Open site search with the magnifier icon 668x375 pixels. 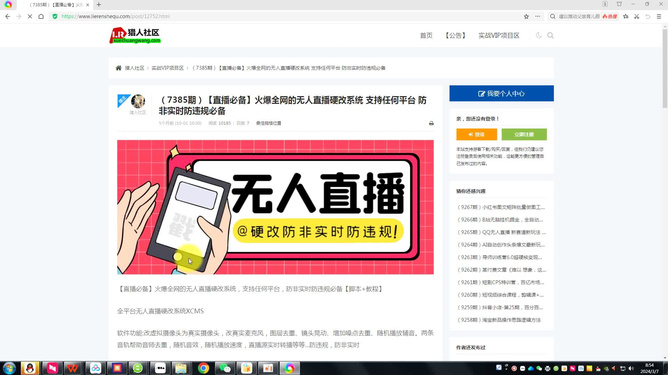click(550, 35)
